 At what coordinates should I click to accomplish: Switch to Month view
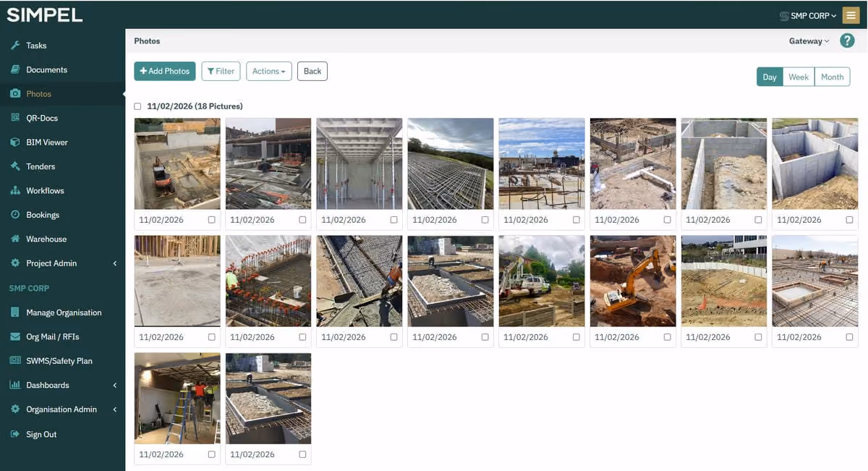click(832, 77)
